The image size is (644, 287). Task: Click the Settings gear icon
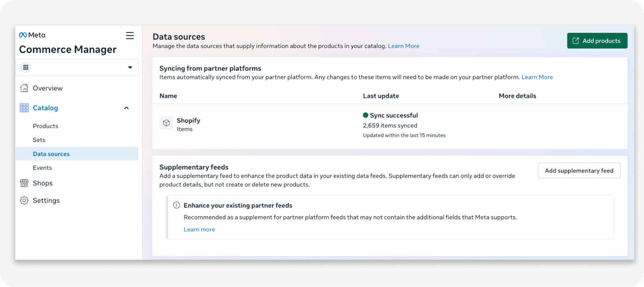click(x=24, y=200)
